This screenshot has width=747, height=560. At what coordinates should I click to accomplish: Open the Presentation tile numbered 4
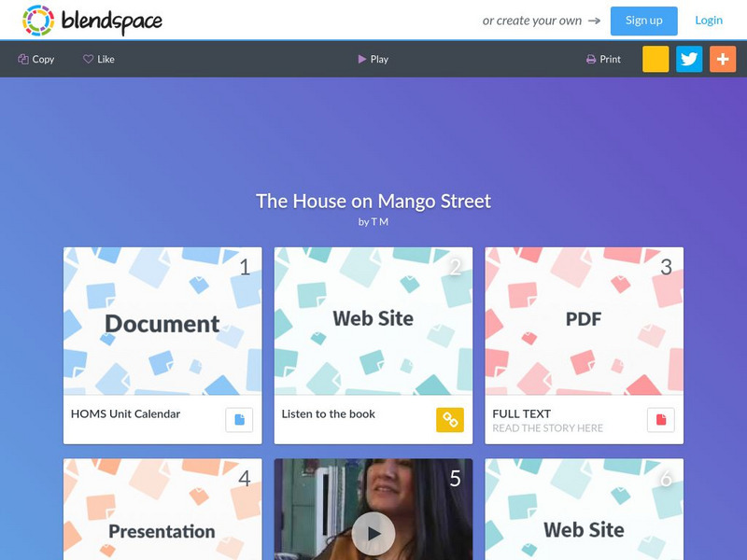click(162, 509)
